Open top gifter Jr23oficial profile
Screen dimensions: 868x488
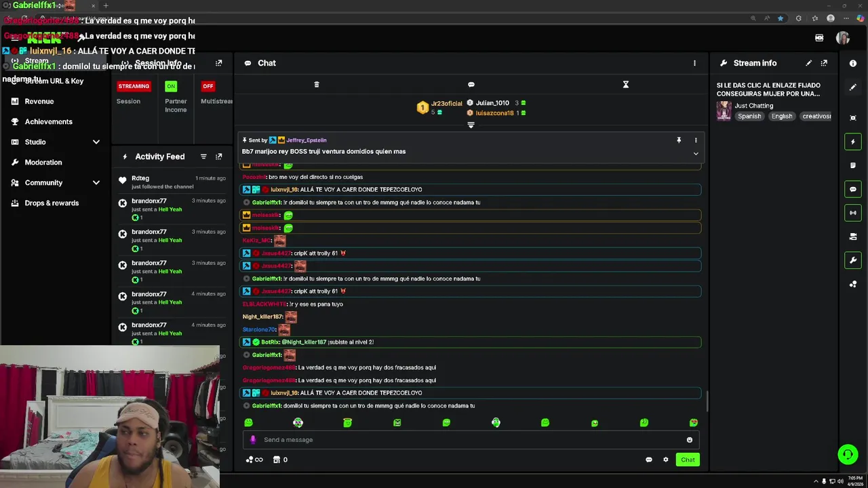(446, 104)
